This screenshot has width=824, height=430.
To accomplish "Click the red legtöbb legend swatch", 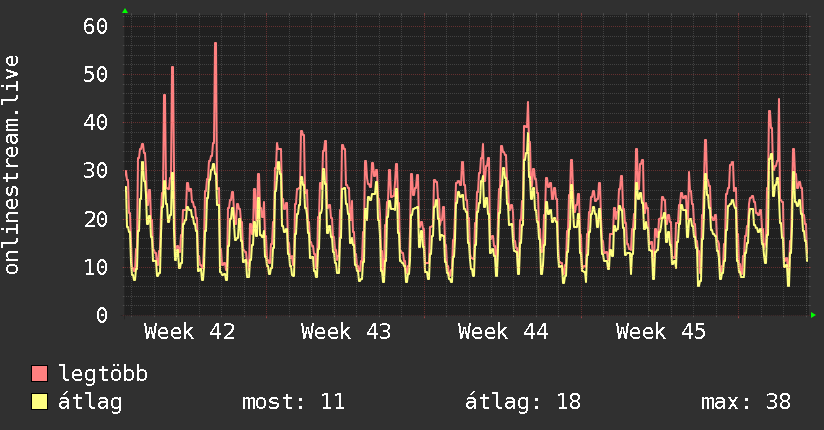I will [x=40, y=374].
